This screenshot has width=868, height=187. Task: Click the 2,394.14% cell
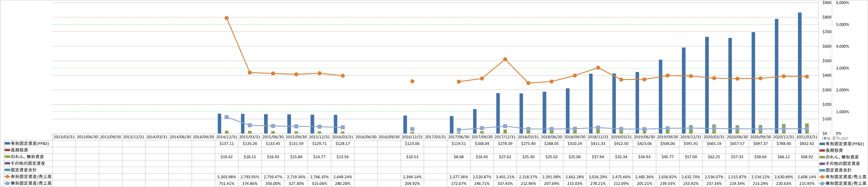coord(412,177)
